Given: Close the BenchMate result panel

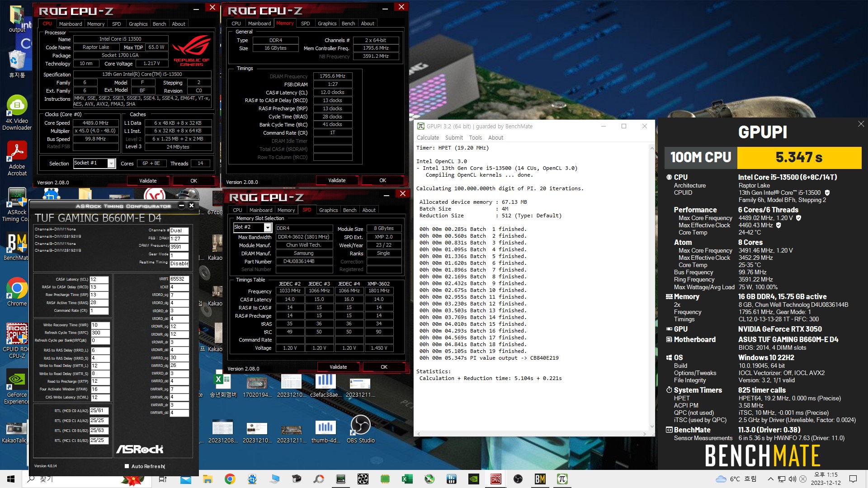Looking at the screenshot, I should tap(861, 124).
